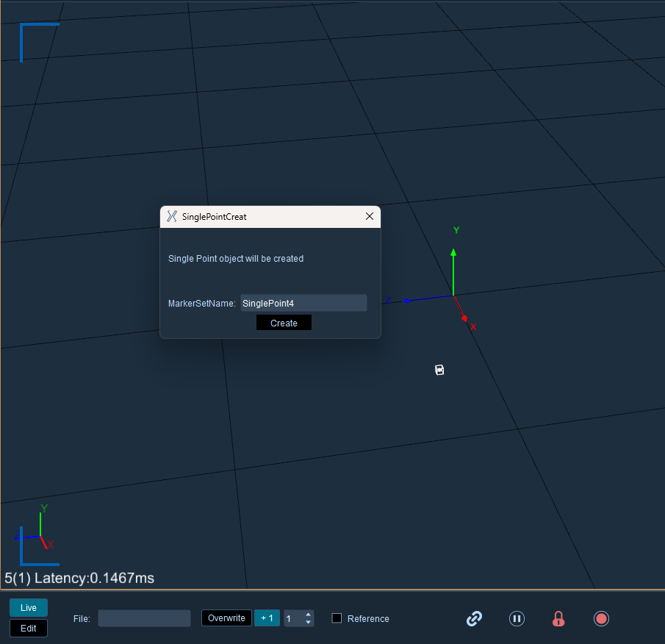This screenshot has height=644, width=665.
Task: Start recording with the red record button
Action: point(601,618)
